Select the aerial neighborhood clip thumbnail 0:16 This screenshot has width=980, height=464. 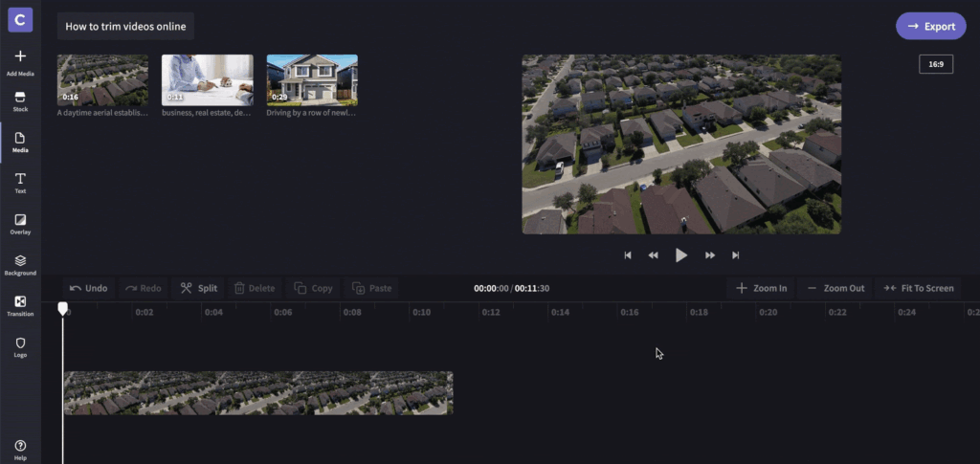click(x=102, y=80)
